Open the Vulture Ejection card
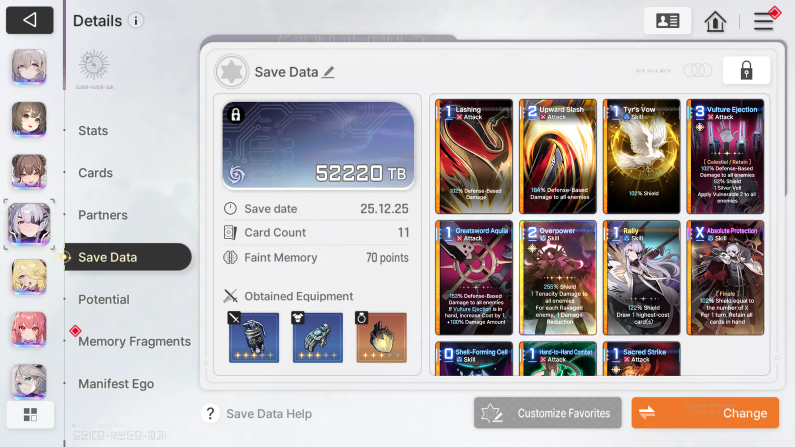This screenshot has width=795, height=447. pyautogui.click(x=725, y=157)
